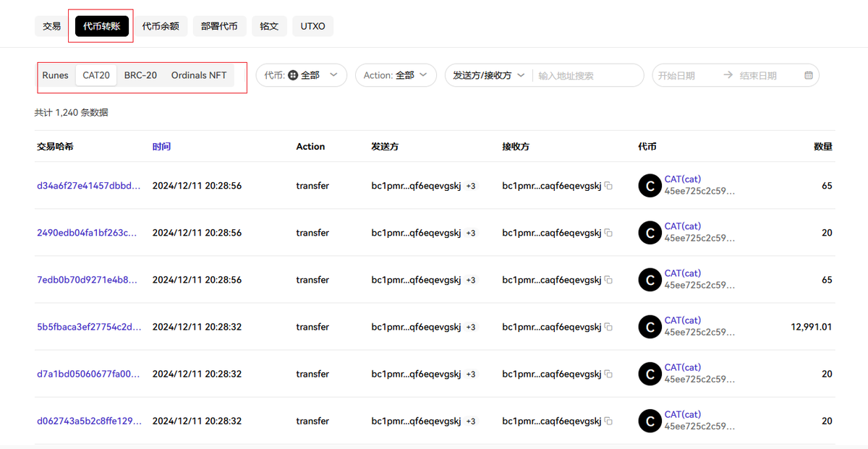This screenshot has height=449, width=868.
Task: Open the 铭文 tab
Action: pyautogui.click(x=269, y=27)
